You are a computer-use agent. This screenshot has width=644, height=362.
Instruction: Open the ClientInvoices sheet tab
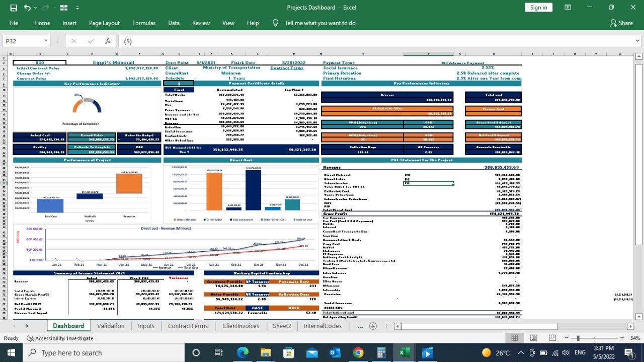click(x=240, y=326)
